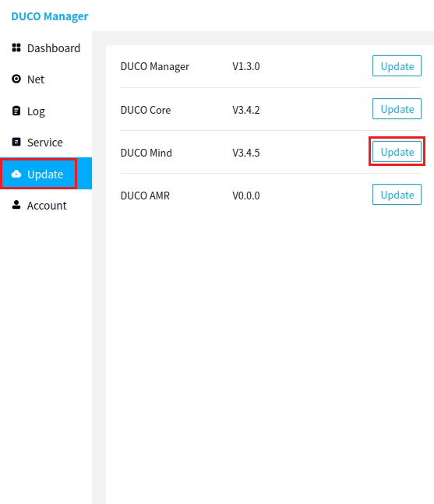Viewport: 434px width, 504px height.
Task: Click Update button for DUCO AMR
Action: (x=397, y=194)
